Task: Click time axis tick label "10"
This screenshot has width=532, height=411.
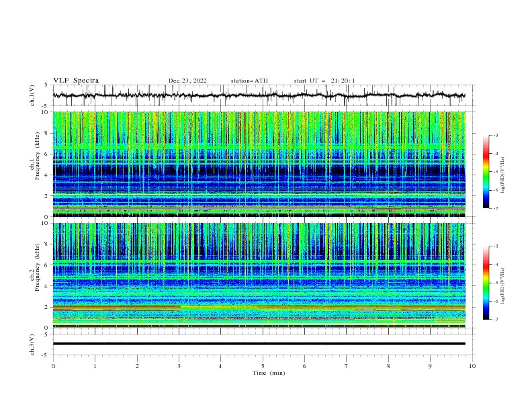Action: [x=472, y=366]
